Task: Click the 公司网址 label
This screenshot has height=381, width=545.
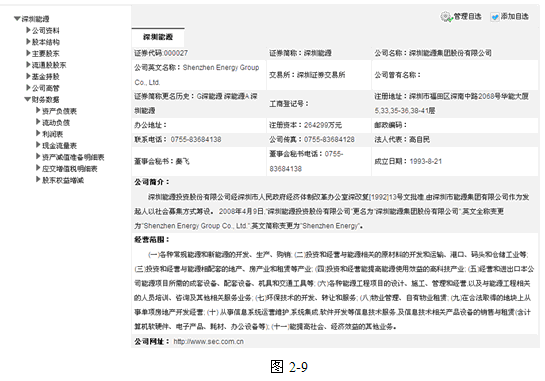Action: pos(152,341)
